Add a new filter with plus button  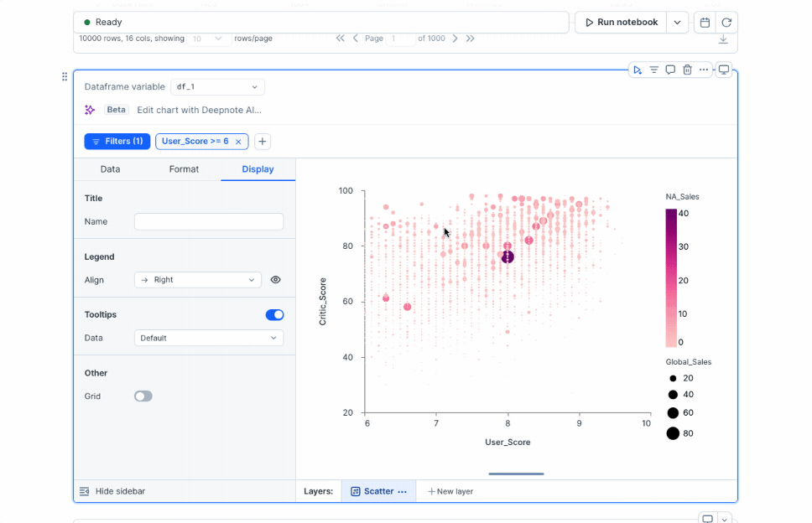coord(263,141)
